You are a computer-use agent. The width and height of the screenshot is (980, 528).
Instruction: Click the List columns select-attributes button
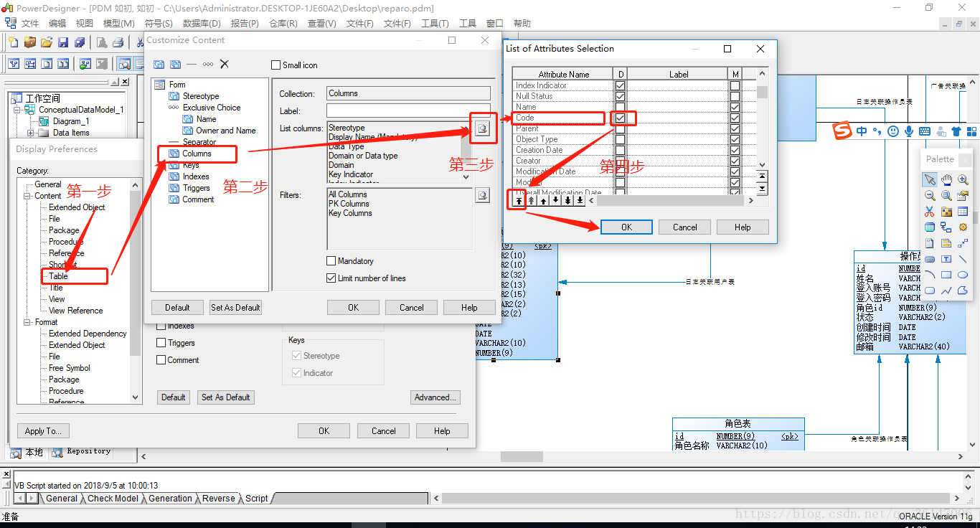point(483,129)
